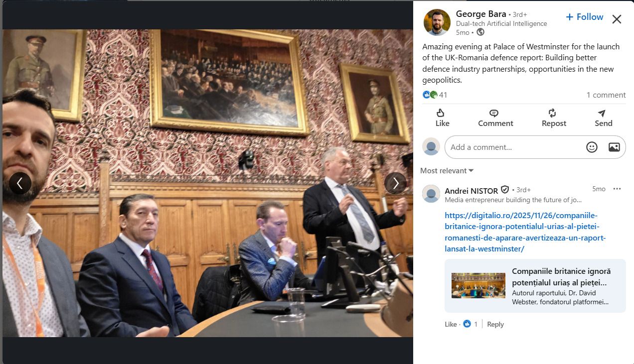
Task: Click the Like thumbs-up icon
Action: pos(441,114)
